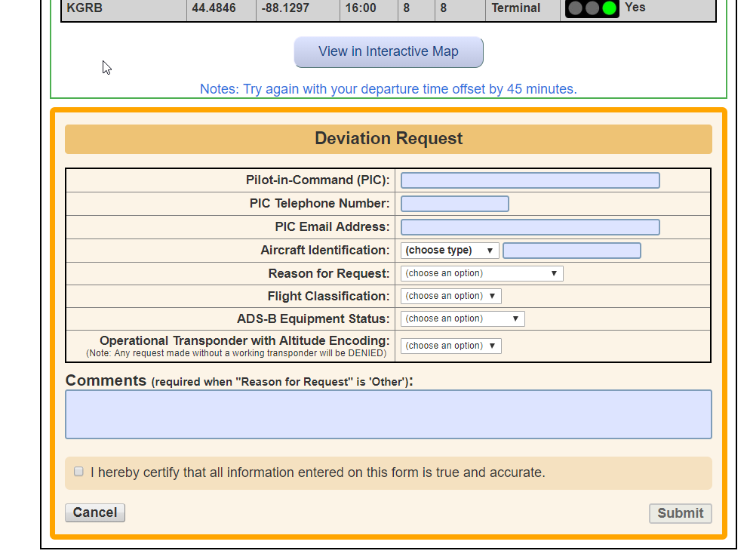Select the KGRB airport row
The height and width of the screenshot is (560, 747).
pyautogui.click(x=123, y=8)
